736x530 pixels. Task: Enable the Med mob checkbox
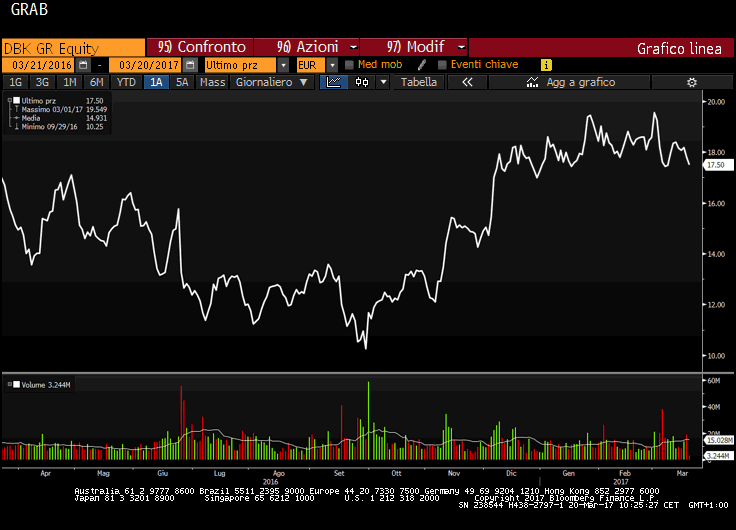pyautogui.click(x=349, y=64)
